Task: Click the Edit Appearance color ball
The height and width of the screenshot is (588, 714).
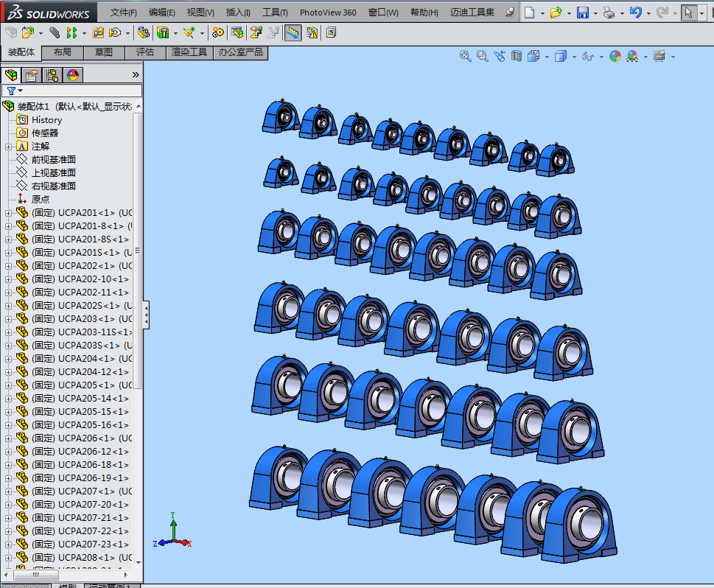Action: (615, 56)
